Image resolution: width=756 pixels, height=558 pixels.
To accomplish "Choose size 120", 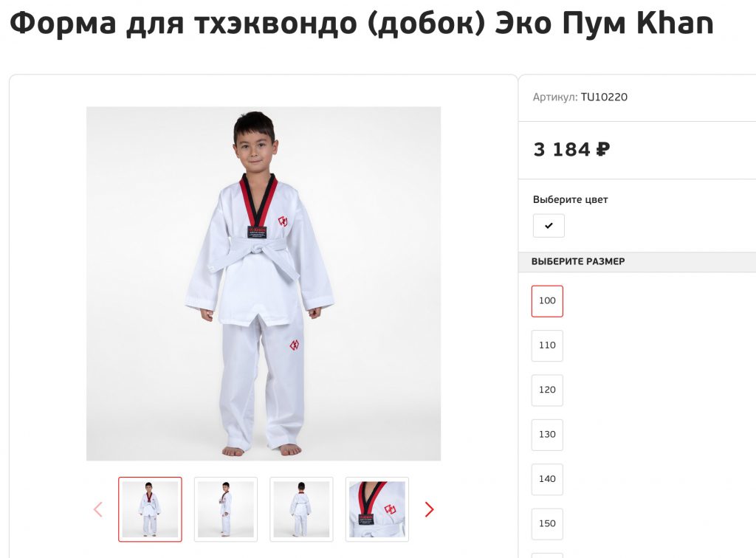I will 547,390.
